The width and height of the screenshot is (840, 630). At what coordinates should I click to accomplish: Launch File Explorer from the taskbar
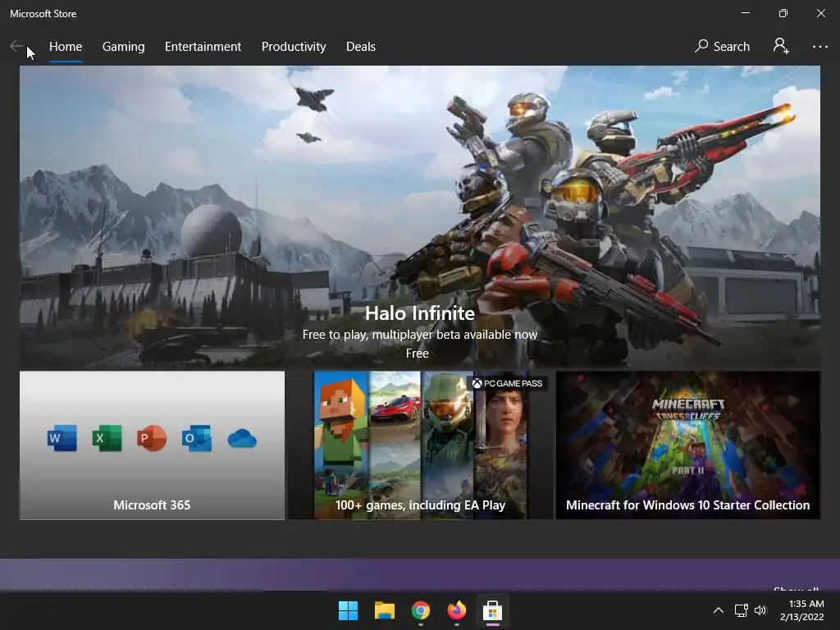(x=385, y=610)
